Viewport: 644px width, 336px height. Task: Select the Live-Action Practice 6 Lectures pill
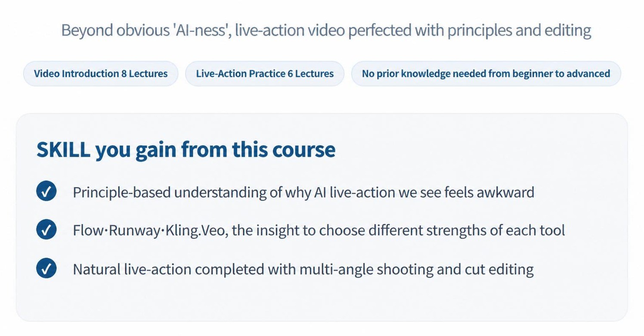point(265,74)
